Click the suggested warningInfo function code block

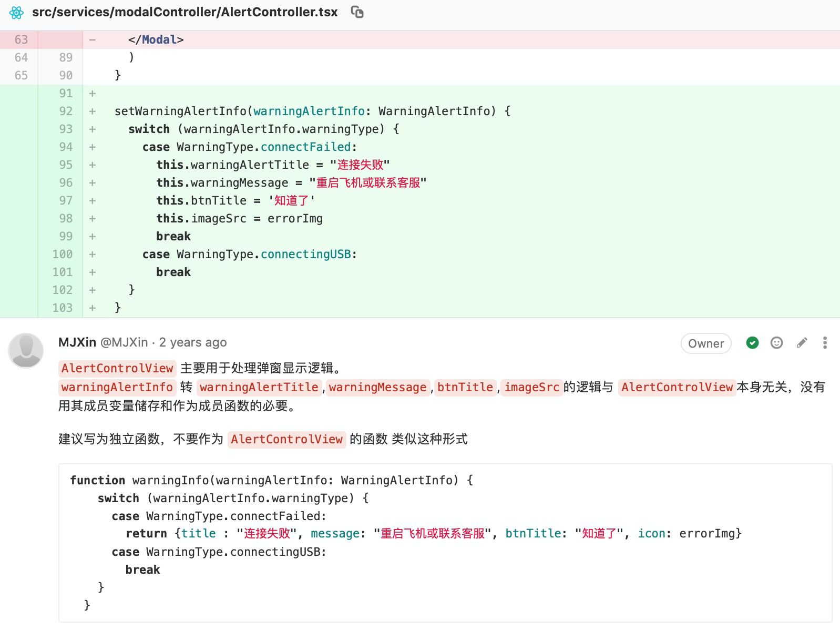(x=445, y=542)
